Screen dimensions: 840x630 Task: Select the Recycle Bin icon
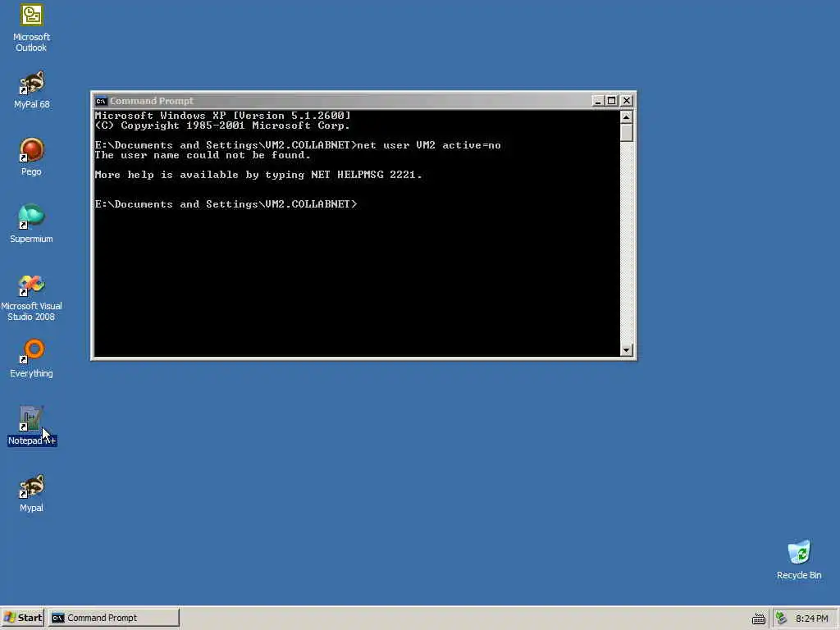point(799,560)
